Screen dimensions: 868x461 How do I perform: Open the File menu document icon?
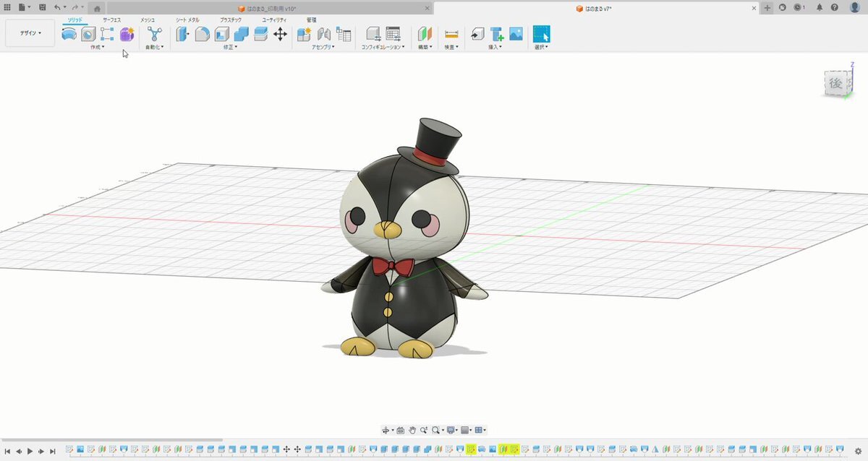[x=23, y=7]
